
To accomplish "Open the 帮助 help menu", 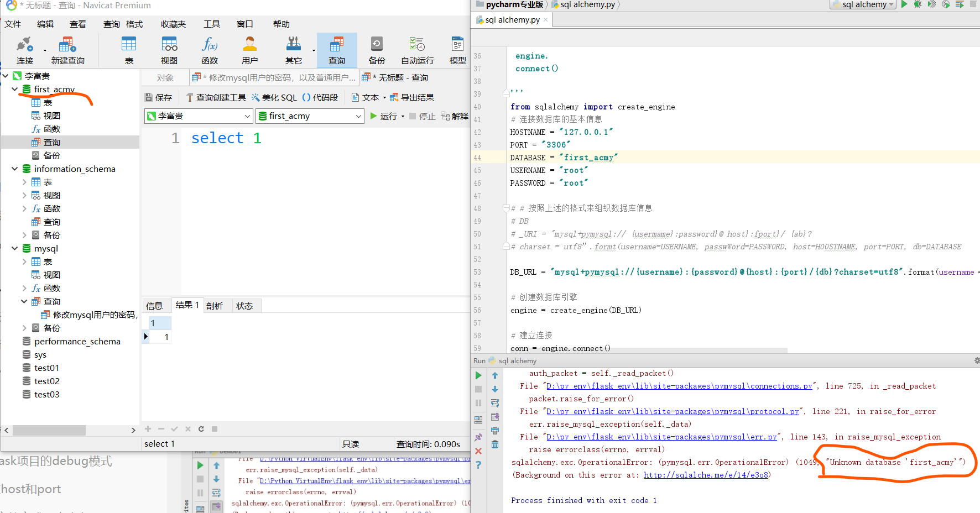I will 282,24.
